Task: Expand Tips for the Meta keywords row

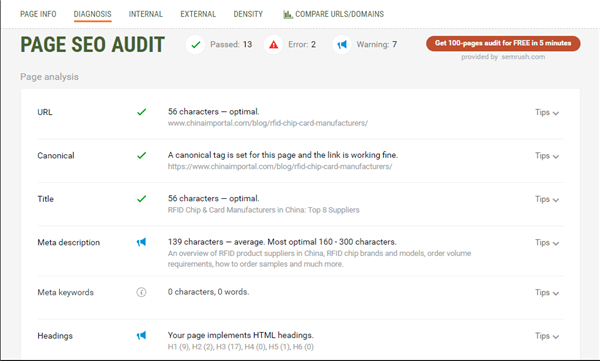Action: tap(547, 293)
